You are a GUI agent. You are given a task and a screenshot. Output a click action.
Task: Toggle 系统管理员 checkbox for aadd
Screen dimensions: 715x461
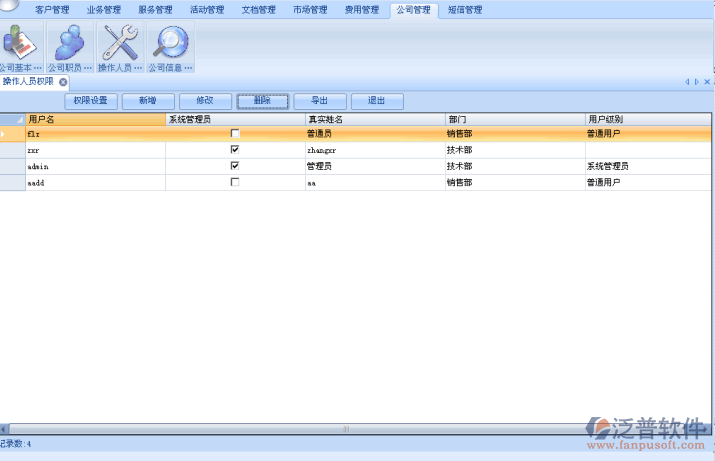tap(235, 182)
